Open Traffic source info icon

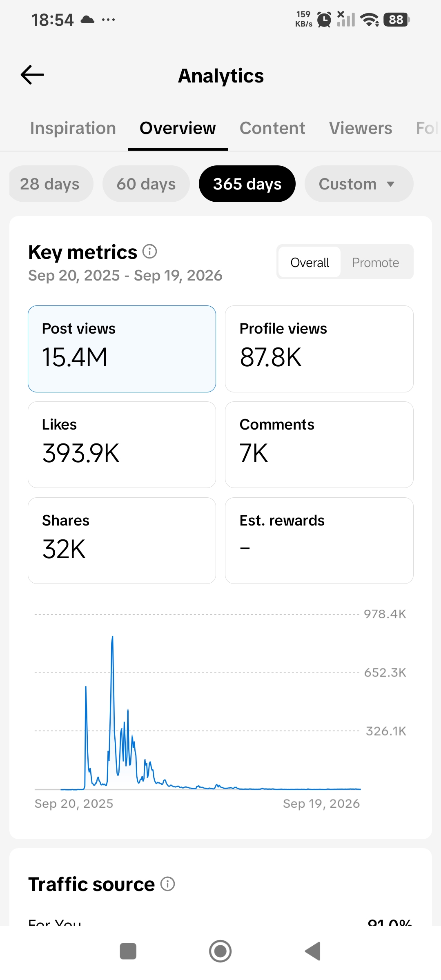(167, 884)
